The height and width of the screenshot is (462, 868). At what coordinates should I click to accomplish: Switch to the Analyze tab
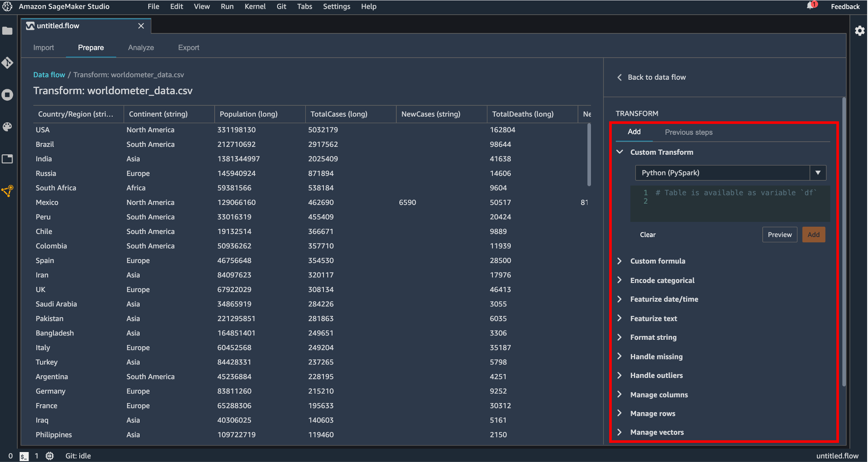141,48
